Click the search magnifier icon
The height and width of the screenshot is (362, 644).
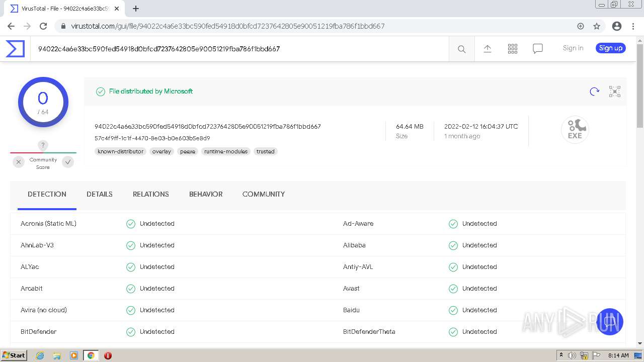[x=461, y=49]
